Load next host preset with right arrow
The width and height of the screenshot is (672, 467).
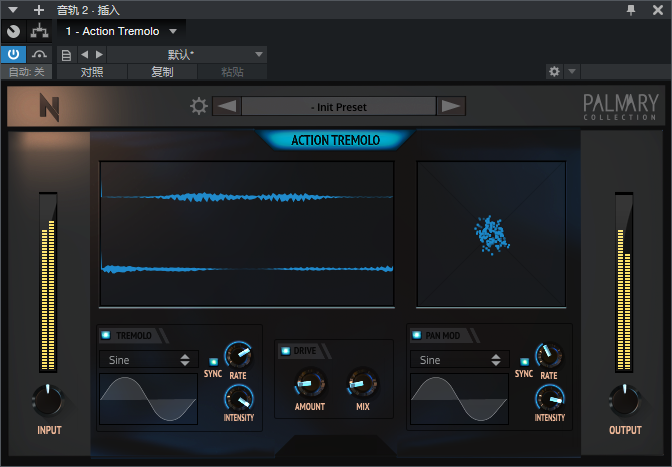tap(99, 55)
